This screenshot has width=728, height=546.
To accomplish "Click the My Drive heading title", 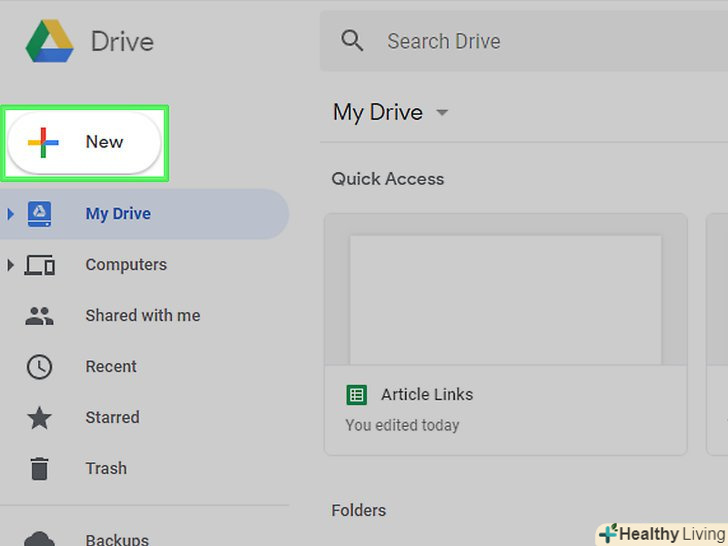I will [378, 113].
